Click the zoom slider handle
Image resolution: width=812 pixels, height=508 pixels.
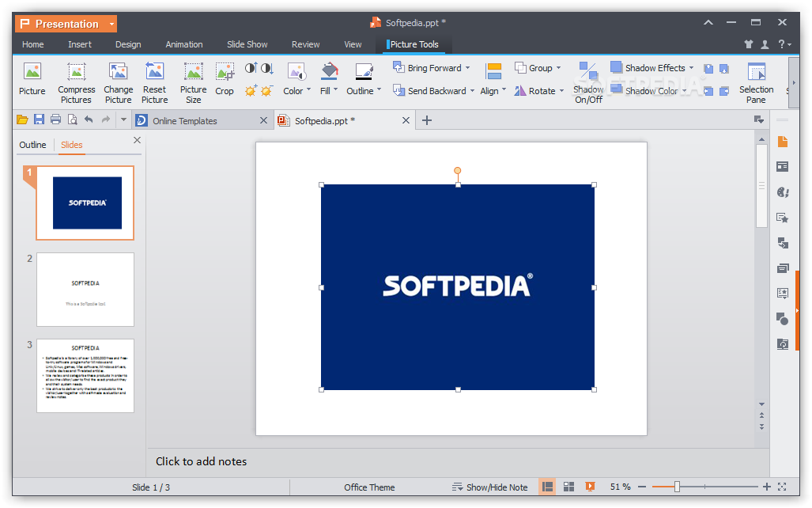[x=677, y=487]
